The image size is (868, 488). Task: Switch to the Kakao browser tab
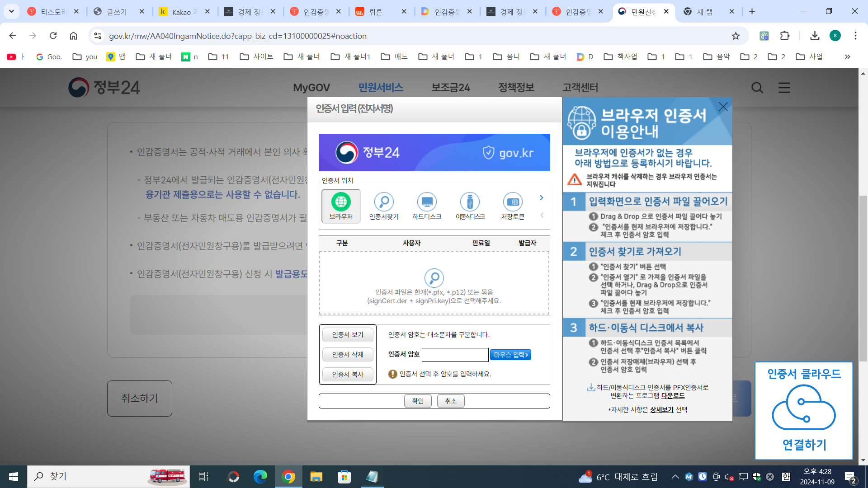[x=181, y=12]
